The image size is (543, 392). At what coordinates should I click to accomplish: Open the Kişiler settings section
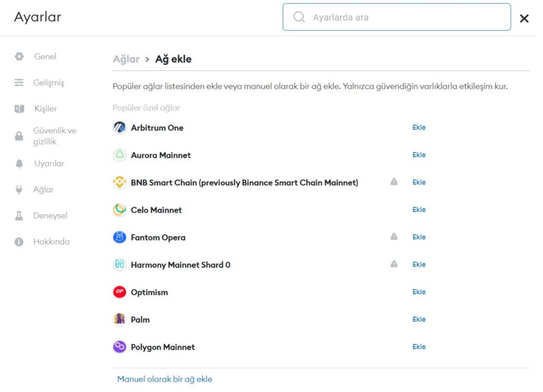point(45,109)
